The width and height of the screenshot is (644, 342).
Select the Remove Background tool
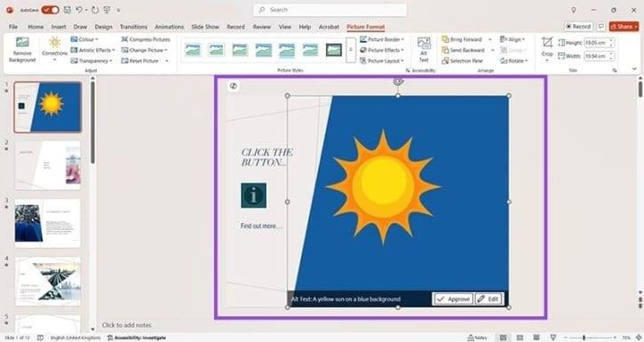click(x=22, y=50)
